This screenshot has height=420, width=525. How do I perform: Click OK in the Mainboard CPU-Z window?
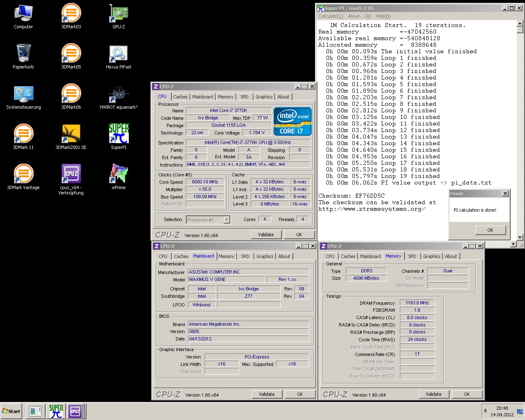coord(300,394)
